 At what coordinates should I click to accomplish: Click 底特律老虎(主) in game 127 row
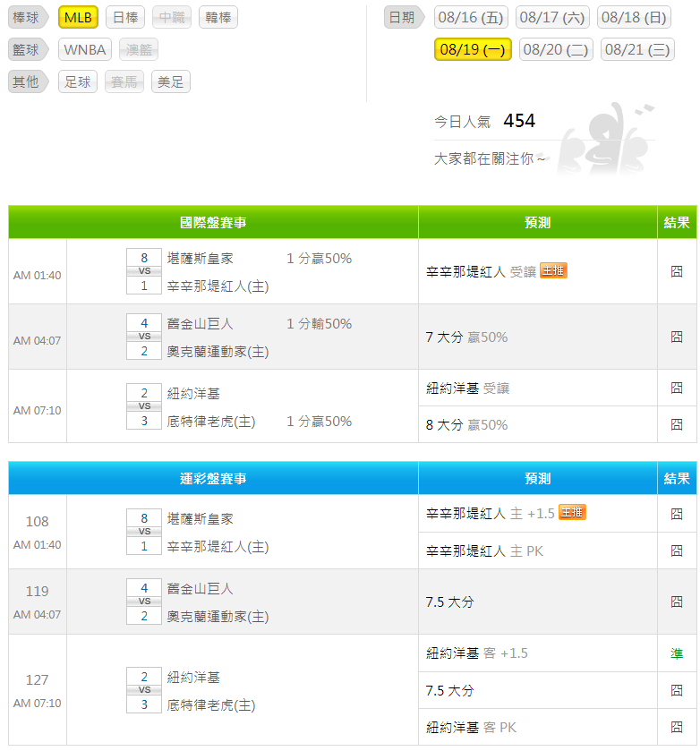click(x=211, y=705)
